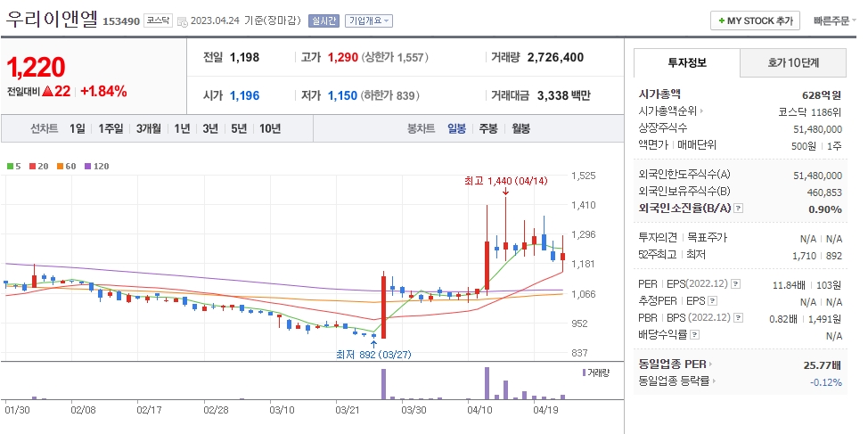Select the 주봉 weekly candle chart
Image resolution: width=868 pixels, height=434 pixels.
(488, 129)
